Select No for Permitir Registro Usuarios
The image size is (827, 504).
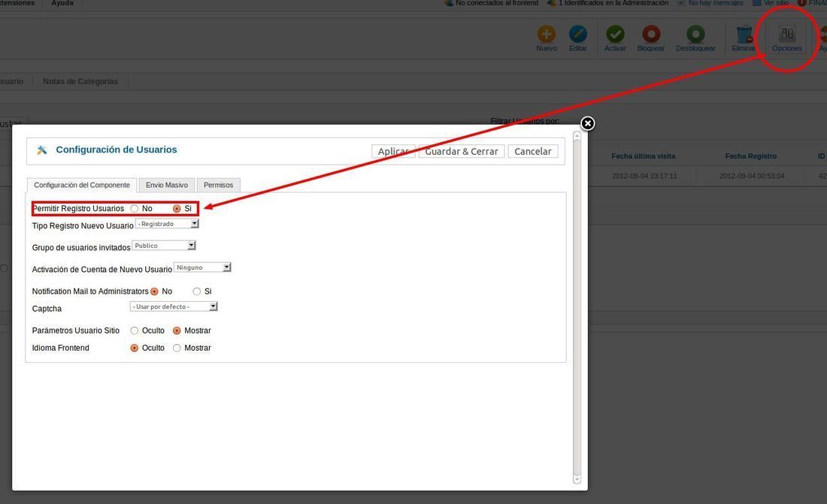[135, 209]
